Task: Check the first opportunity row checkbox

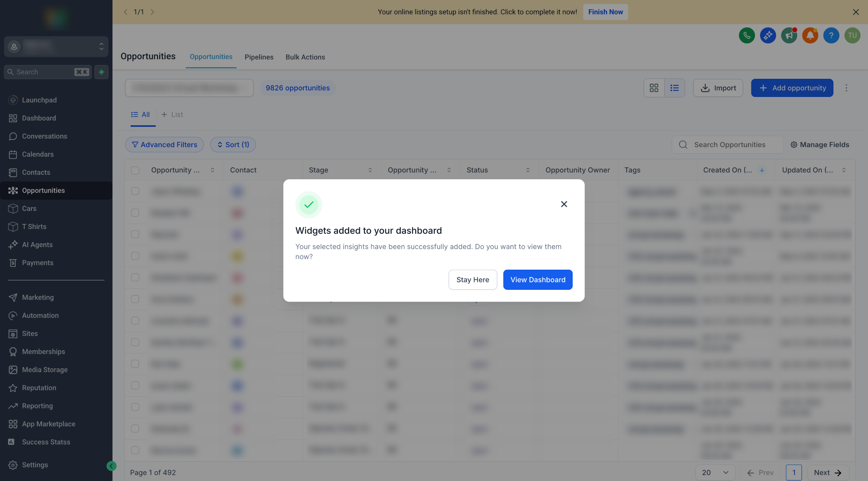Action: 135,191
